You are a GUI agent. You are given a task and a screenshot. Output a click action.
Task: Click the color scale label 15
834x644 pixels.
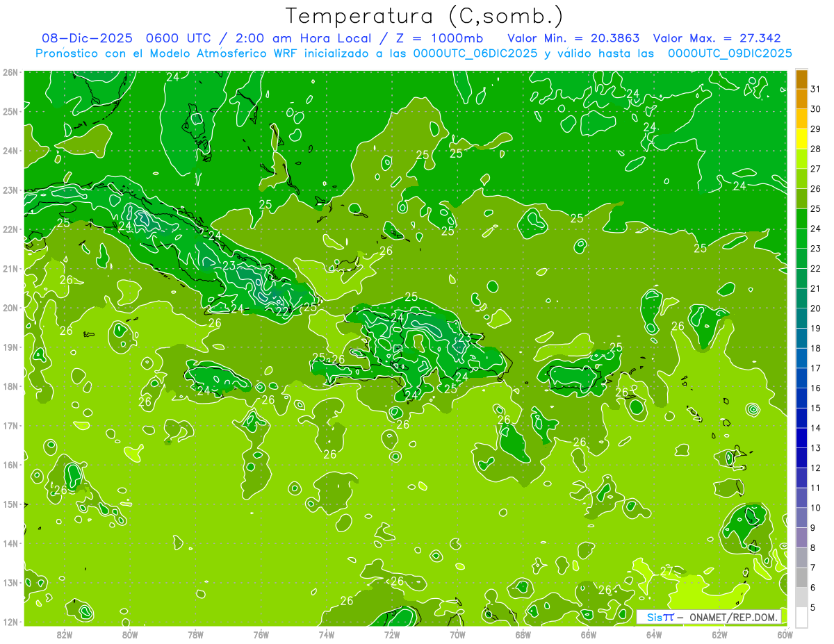click(815, 408)
